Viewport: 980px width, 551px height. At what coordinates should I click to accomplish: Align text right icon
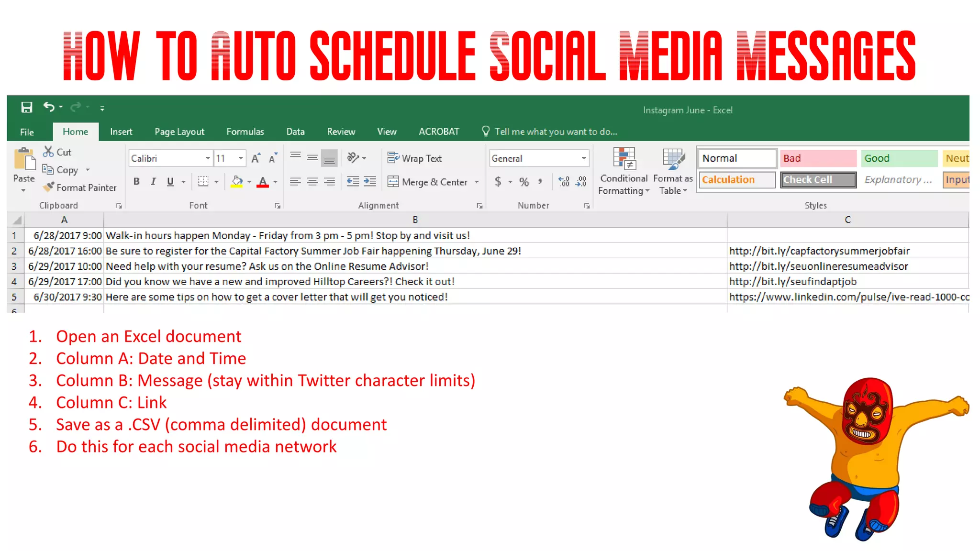pyautogui.click(x=329, y=181)
